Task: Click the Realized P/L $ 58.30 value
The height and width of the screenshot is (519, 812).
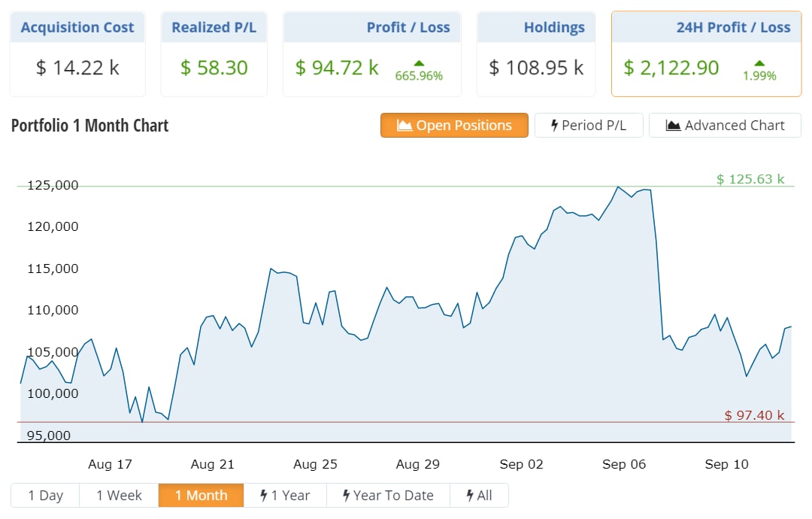Action: pos(214,68)
